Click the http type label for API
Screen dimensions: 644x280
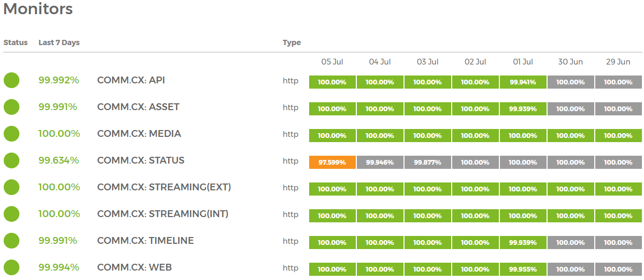pyautogui.click(x=291, y=81)
